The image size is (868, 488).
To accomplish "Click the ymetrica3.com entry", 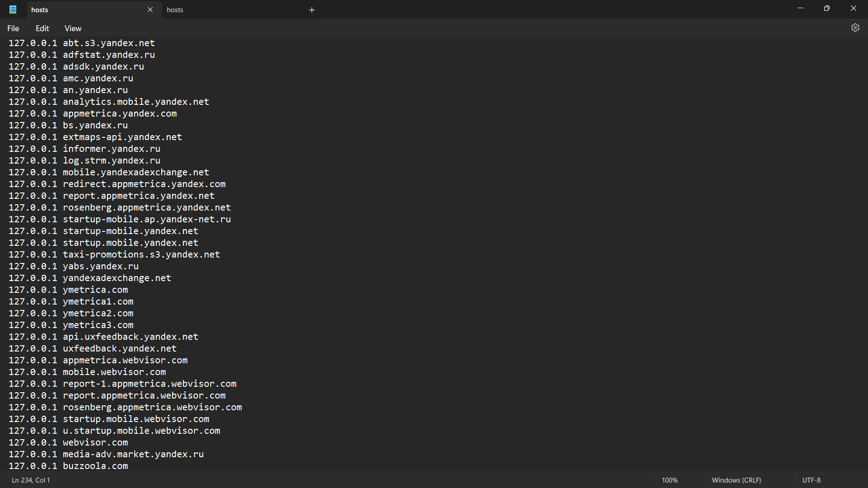I will 71,325.
